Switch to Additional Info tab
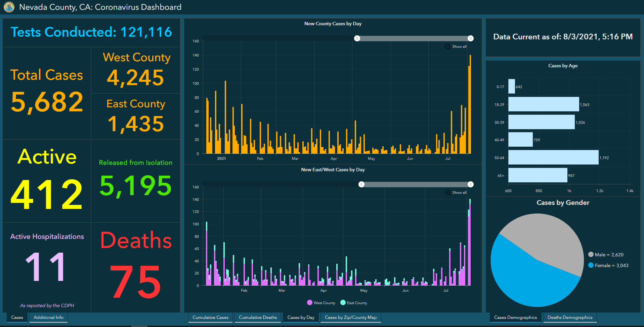 [48, 318]
